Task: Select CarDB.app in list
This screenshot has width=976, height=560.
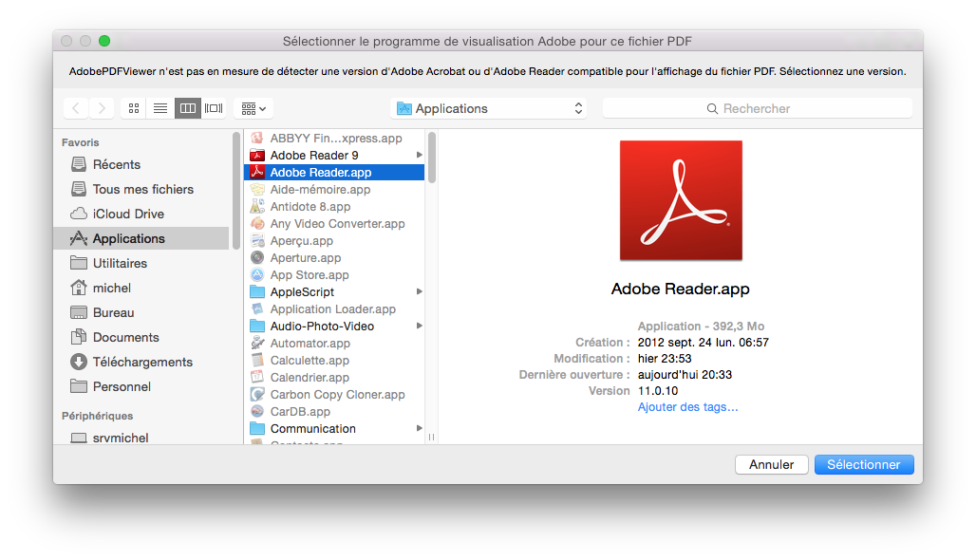Action: coord(334,412)
